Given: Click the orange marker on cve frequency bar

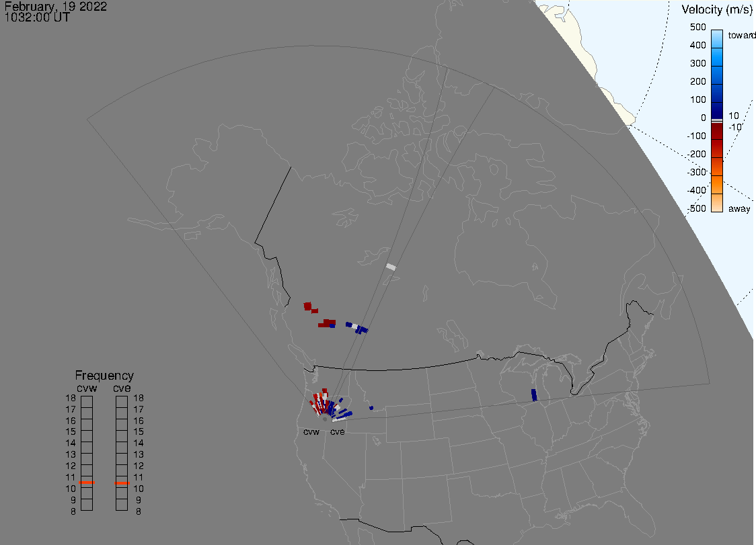Looking at the screenshot, I should (x=122, y=483).
